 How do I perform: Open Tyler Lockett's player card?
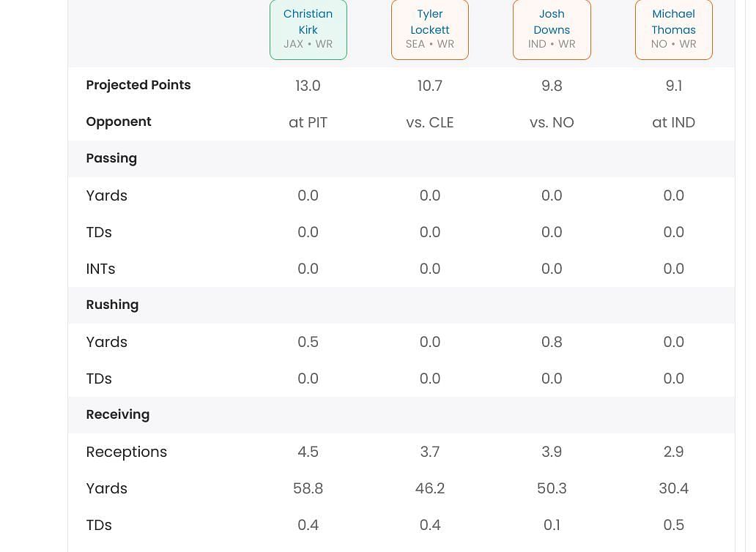[430, 29]
